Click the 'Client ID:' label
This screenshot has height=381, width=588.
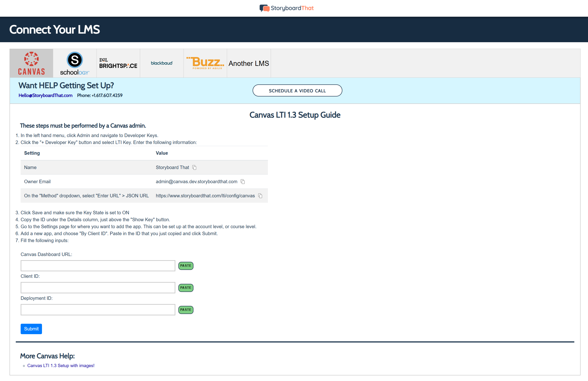pos(30,276)
